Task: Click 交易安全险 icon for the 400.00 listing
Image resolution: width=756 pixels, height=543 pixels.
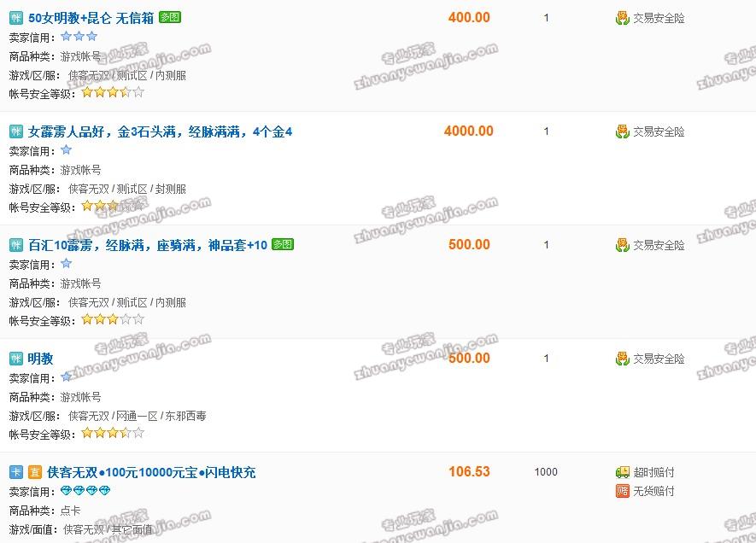Action: click(x=623, y=18)
